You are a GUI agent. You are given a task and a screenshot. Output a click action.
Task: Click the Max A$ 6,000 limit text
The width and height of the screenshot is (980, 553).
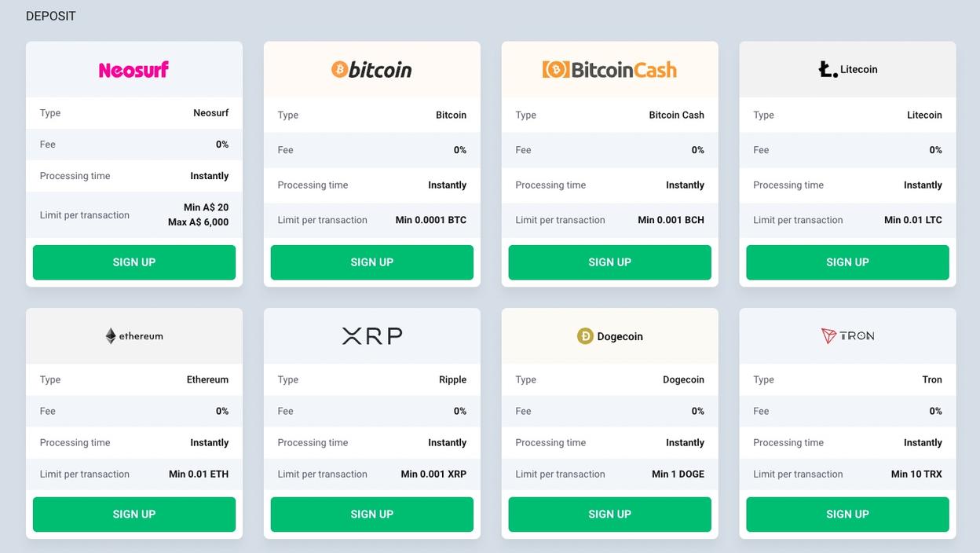[x=199, y=222]
